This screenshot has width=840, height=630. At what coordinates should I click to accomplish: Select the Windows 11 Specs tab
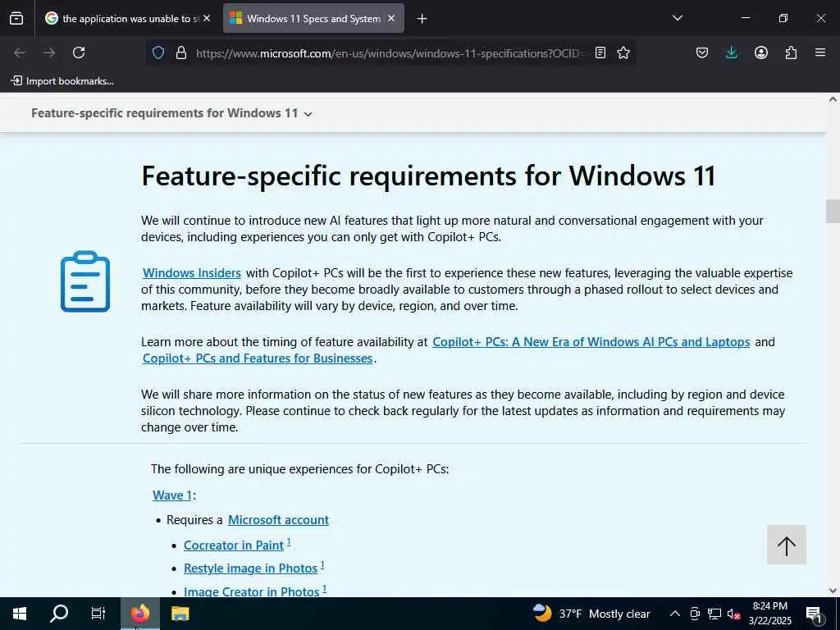point(313,18)
